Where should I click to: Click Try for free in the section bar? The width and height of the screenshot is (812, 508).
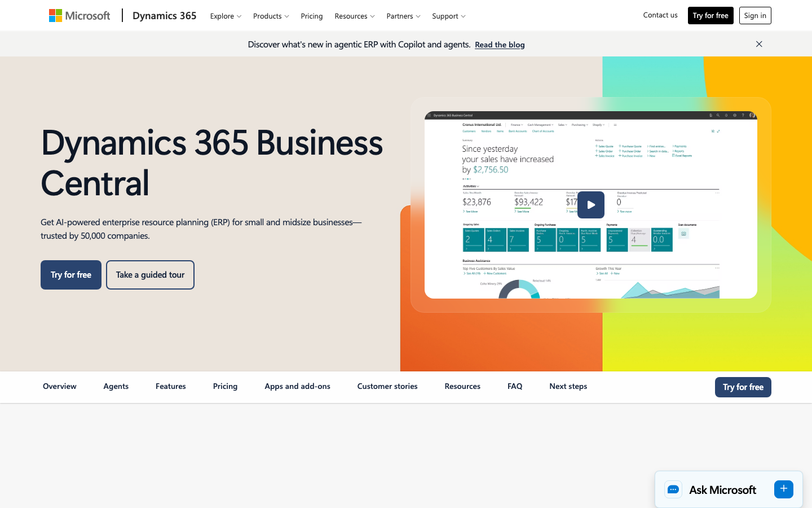(x=743, y=387)
